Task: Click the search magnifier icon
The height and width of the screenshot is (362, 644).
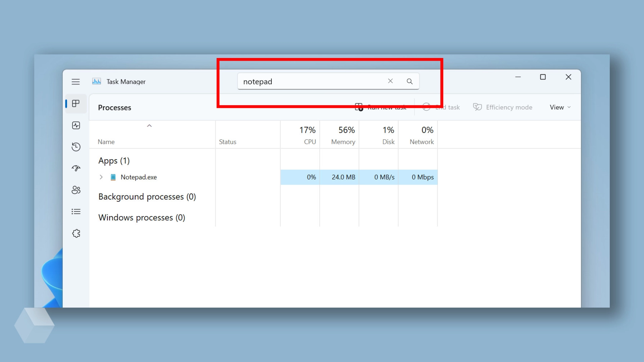Action: [x=410, y=81]
